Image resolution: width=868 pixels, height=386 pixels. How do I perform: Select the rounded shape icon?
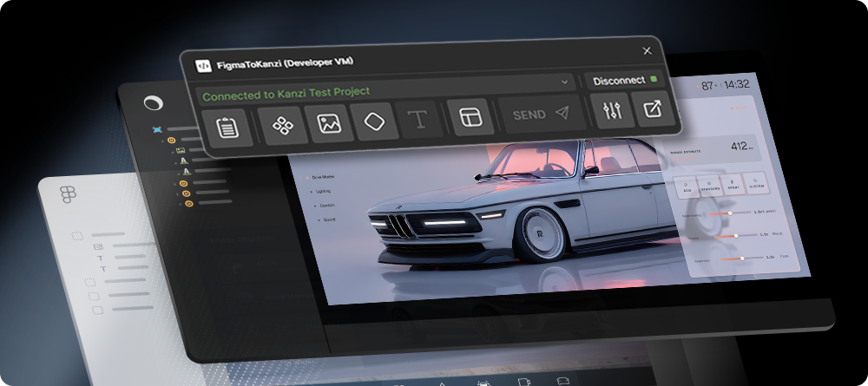pos(374,121)
